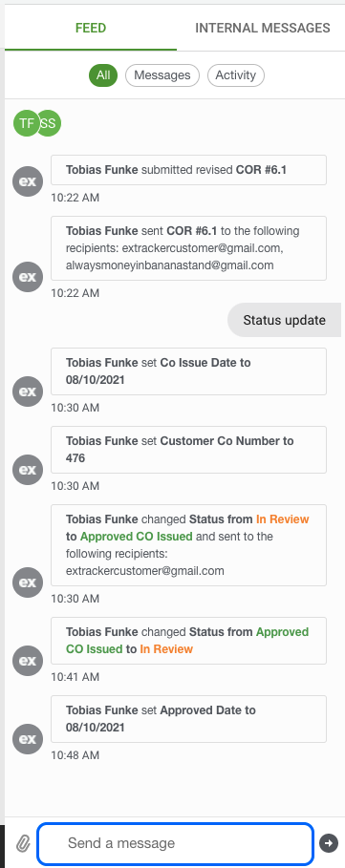Switch to the Feed tab
This screenshot has width=345, height=868.
tap(91, 28)
